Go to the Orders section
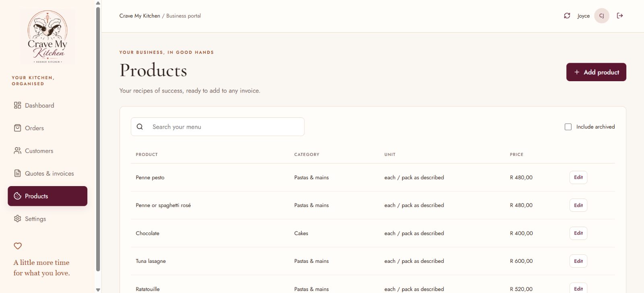The width and height of the screenshot is (644, 293). point(47,128)
